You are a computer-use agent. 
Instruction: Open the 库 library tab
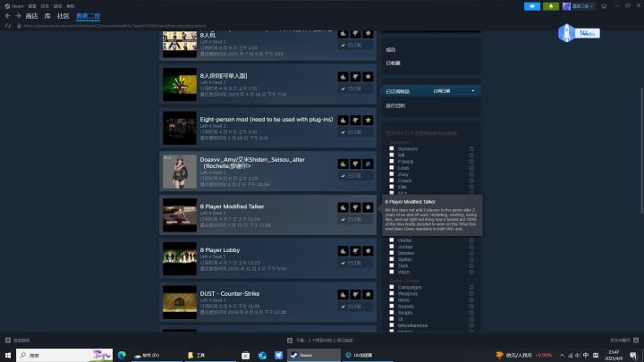[x=47, y=16]
